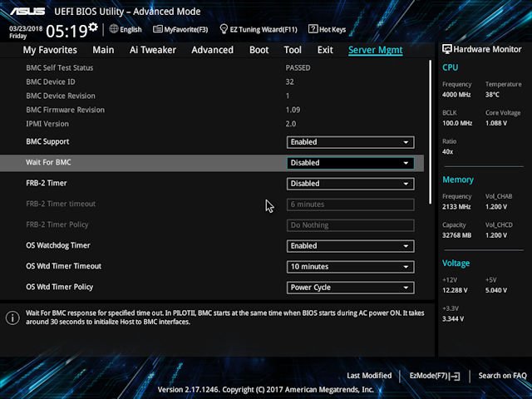Screen dimensions: 532x399
Task: Click the 38°C temperature value
Action: (x=492, y=95)
